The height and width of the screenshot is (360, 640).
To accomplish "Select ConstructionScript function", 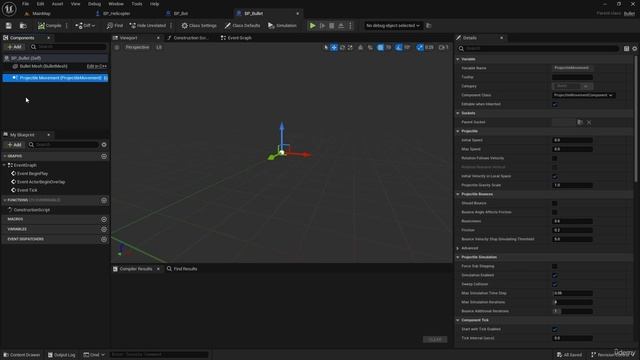I will point(32,210).
